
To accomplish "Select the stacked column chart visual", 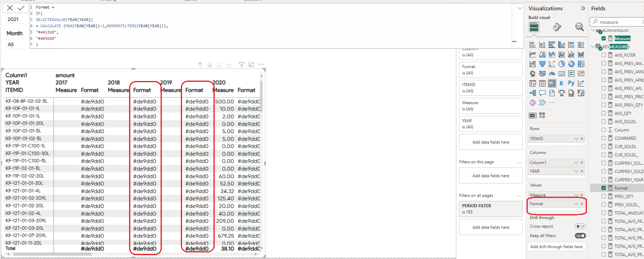I will (x=542, y=45).
